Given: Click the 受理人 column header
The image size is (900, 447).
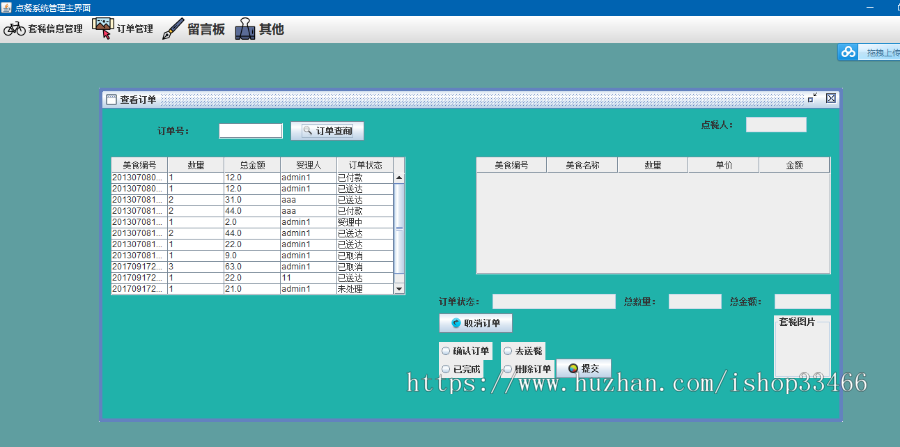Looking at the screenshot, I should [x=308, y=165].
